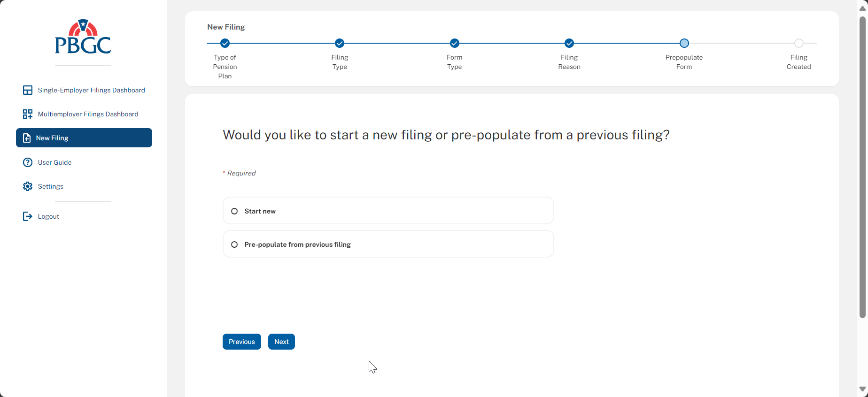Open the Single-Employer Filings Dashboard icon
The image size is (868, 397).
tap(28, 90)
